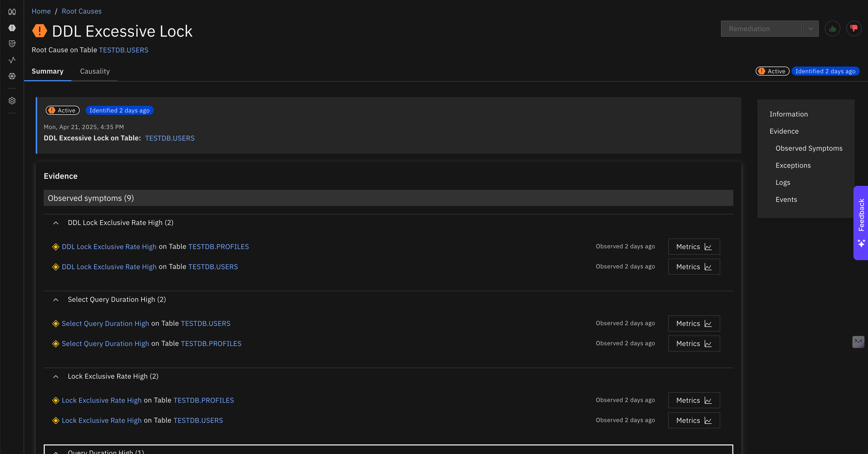The image size is (868, 454).
Task: Open Metrics for DDL Lock on TESTDB.PROFILES
Action: [694, 247]
